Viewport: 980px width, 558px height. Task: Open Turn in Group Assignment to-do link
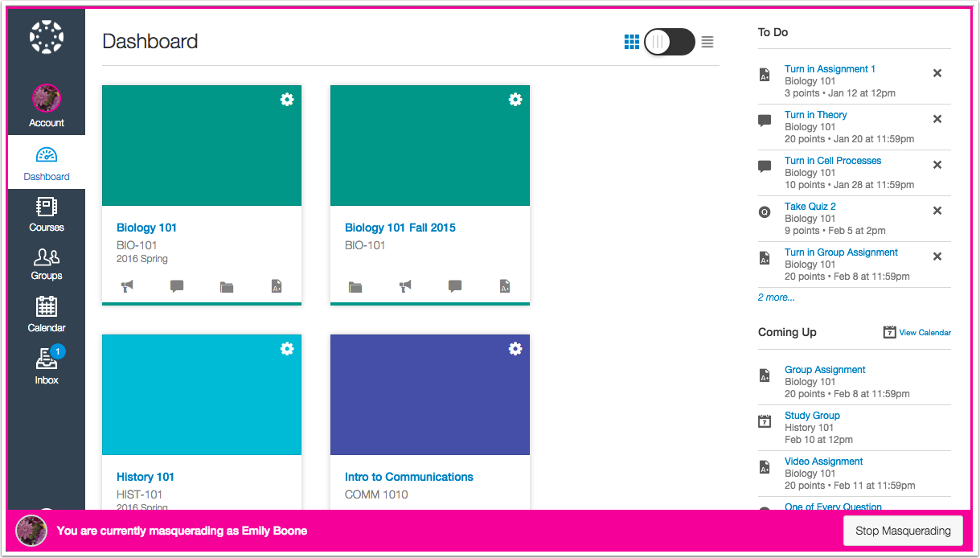click(x=841, y=252)
